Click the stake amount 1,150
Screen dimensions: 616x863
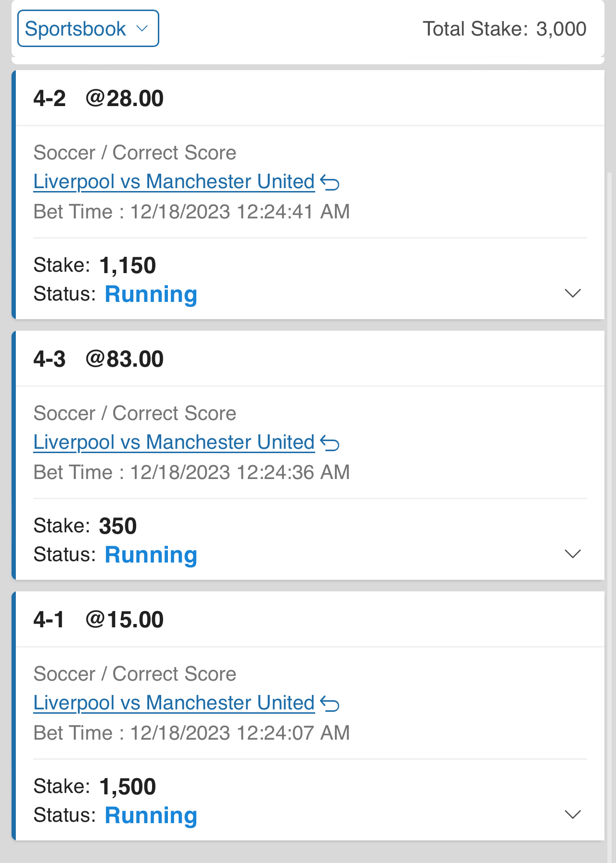coord(128,265)
